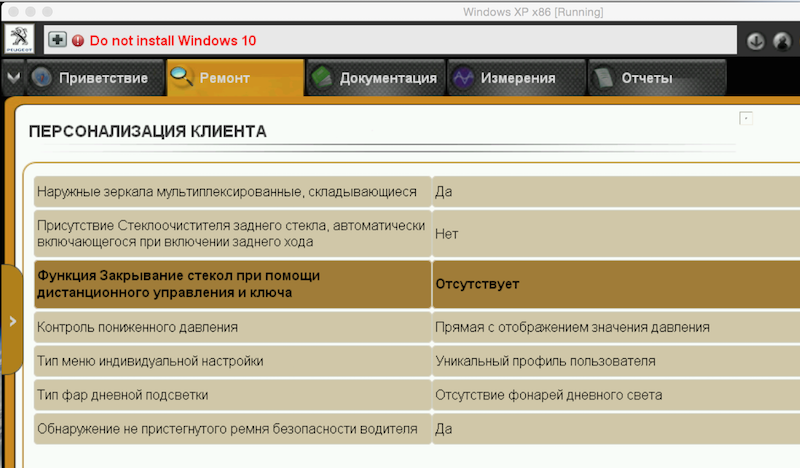Click the plus icon in message bar

(x=58, y=39)
